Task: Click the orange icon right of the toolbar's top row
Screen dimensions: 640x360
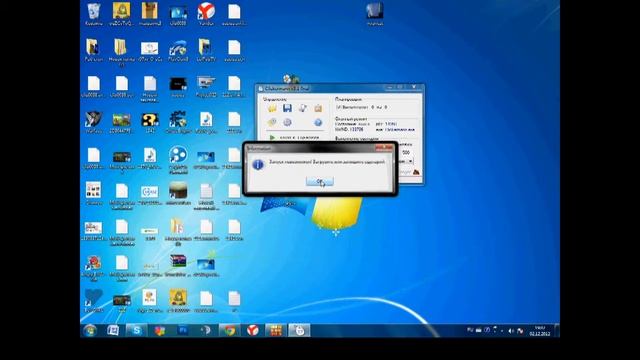Action: point(318,108)
